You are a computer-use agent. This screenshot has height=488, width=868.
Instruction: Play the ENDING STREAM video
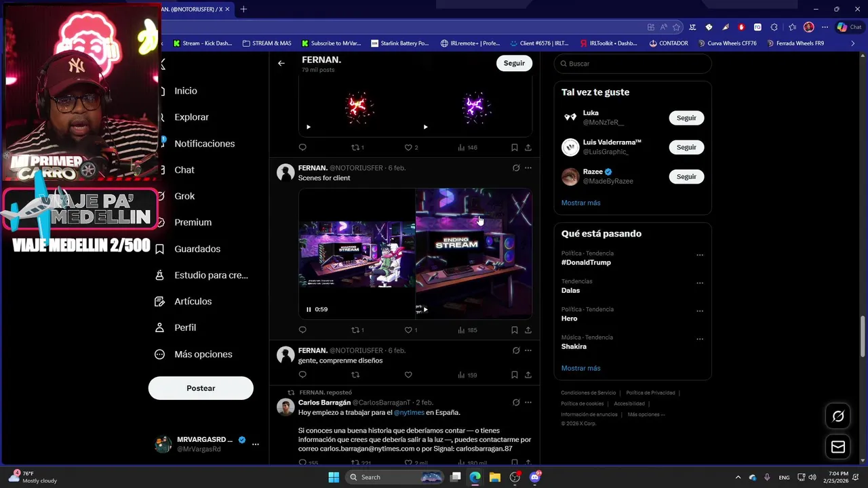point(425,310)
